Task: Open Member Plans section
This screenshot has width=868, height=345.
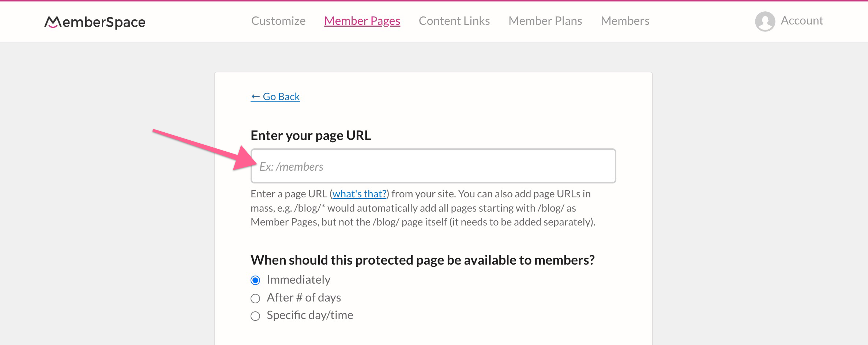Action: click(545, 21)
